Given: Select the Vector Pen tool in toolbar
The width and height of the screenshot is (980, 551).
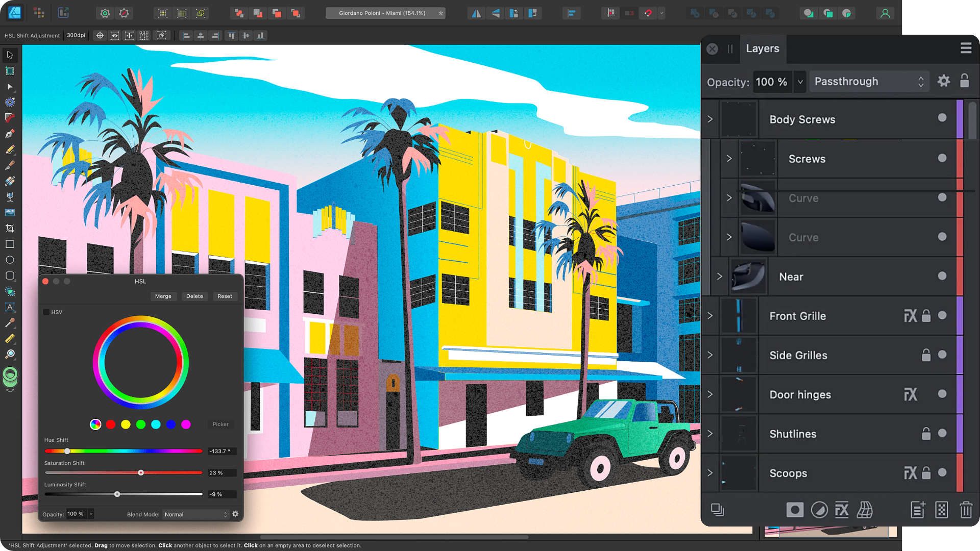Looking at the screenshot, I should pyautogui.click(x=9, y=134).
